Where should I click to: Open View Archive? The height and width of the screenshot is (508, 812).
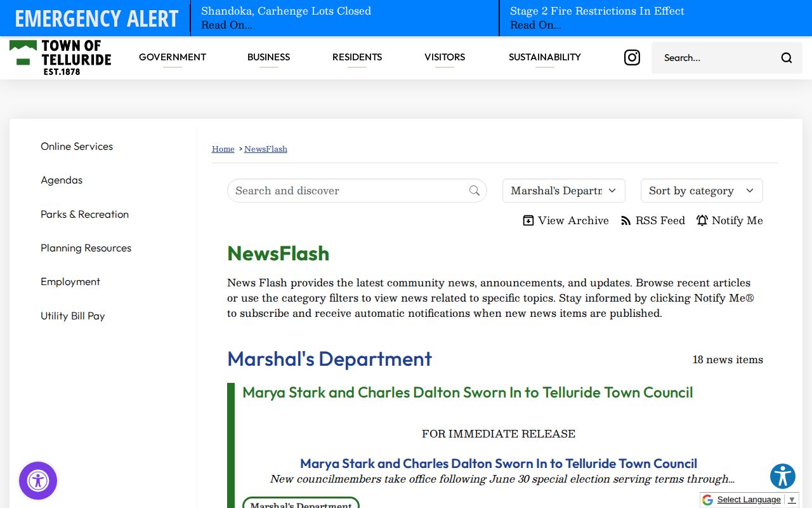point(566,220)
